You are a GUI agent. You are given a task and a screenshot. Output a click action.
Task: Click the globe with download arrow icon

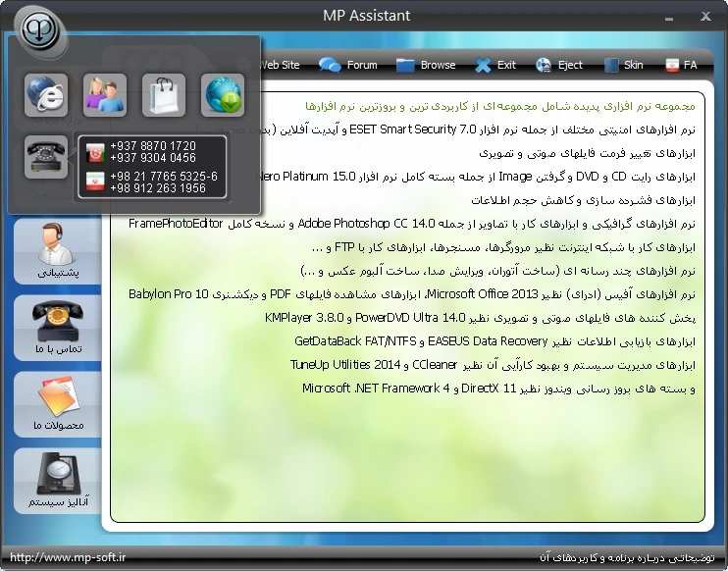coord(223,95)
